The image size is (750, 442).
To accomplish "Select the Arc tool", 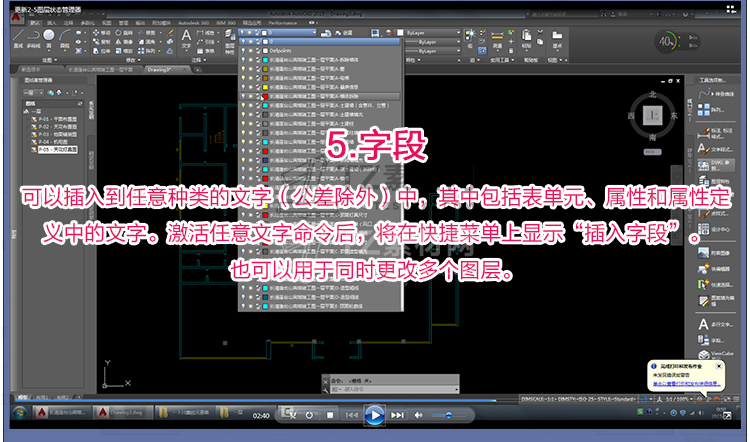I will (65, 38).
